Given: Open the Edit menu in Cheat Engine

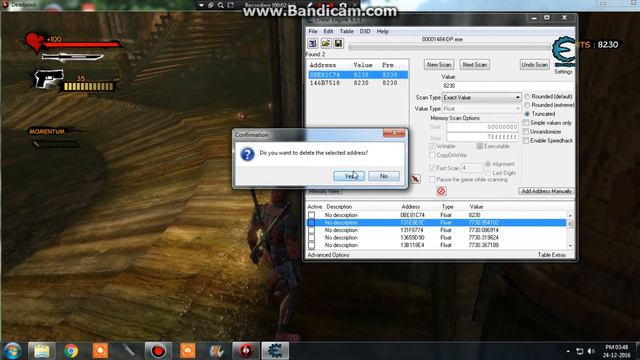Looking at the screenshot, I should [x=328, y=31].
